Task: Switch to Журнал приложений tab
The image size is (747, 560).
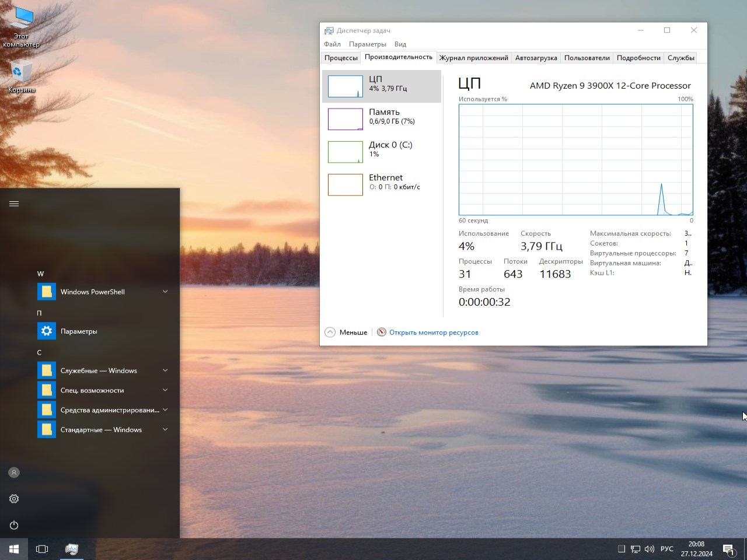Action: point(474,58)
